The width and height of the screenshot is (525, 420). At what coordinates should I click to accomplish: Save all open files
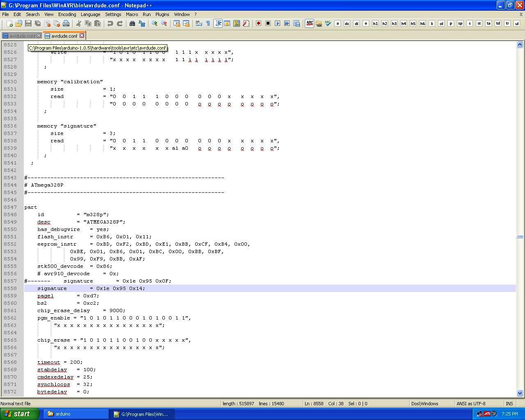point(38,23)
